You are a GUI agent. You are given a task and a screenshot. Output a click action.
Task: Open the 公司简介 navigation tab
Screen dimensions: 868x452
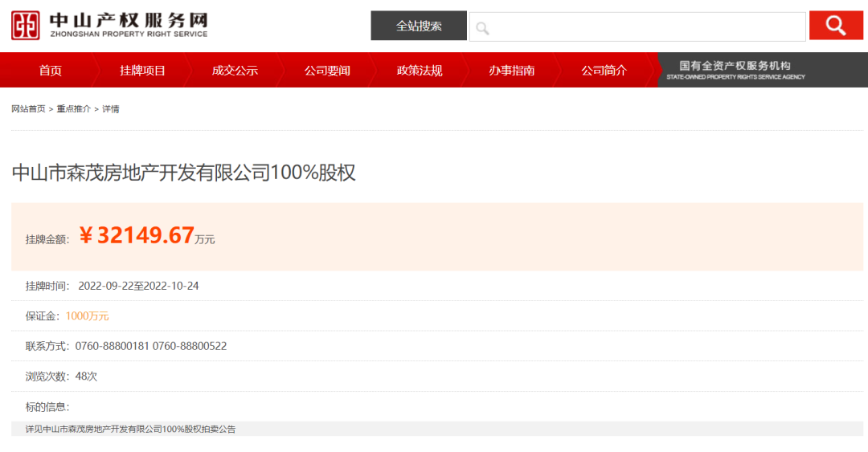(604, 71)
